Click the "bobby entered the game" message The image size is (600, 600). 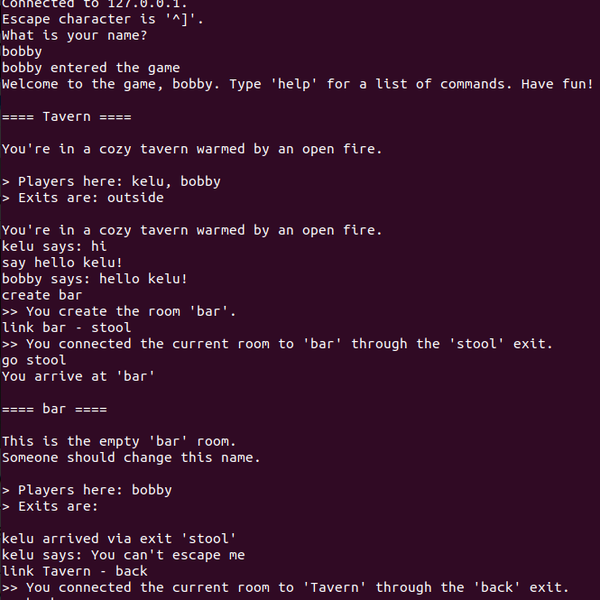click(84, 68)
